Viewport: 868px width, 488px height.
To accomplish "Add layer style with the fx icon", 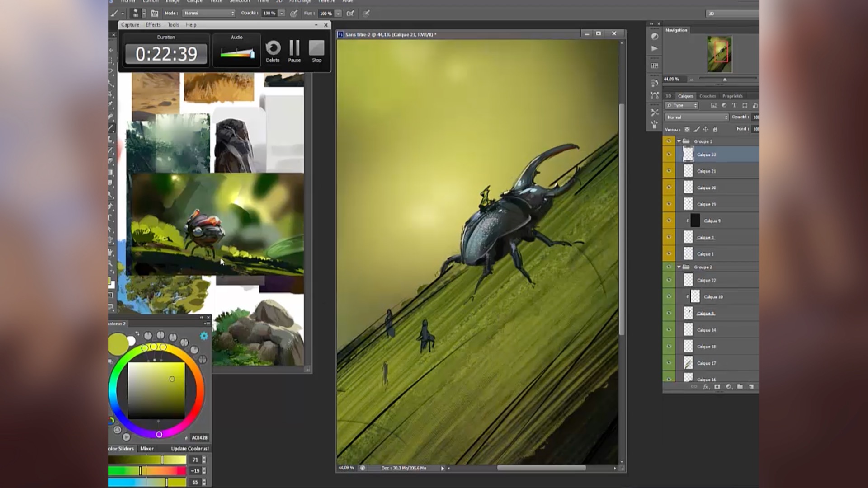I will tap(706, 387).
